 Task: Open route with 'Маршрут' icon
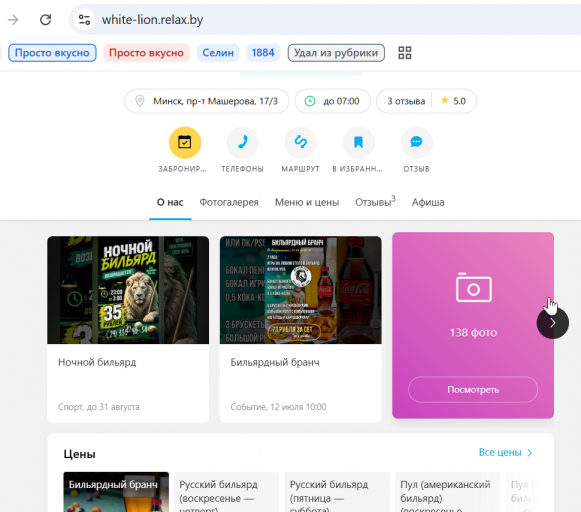pyautogui.click(x=301, y=142)
